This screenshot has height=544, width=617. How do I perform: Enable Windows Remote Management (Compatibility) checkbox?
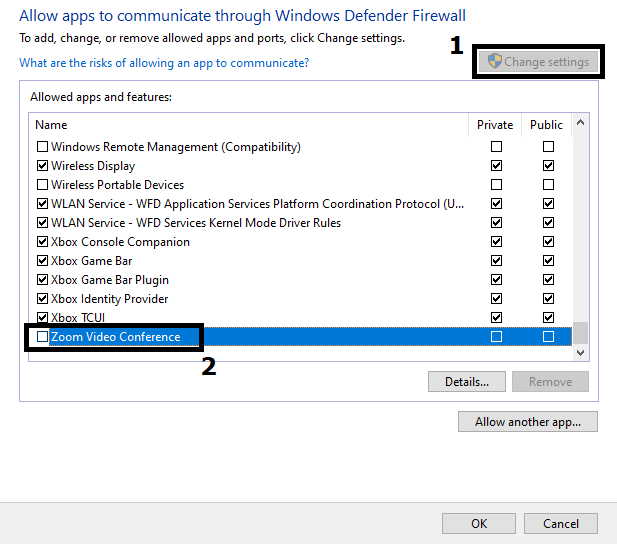42,147
